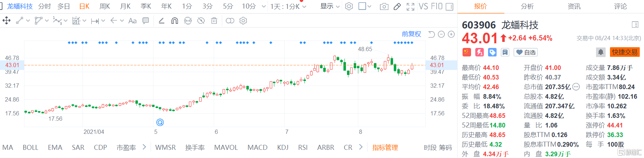Set price alert with bell icon
644x158 pixels.
point(601,52)
